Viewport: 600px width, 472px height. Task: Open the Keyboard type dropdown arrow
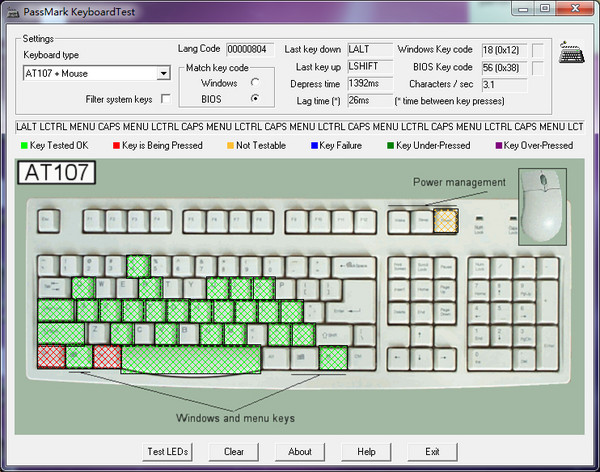[x=164, y=73]
